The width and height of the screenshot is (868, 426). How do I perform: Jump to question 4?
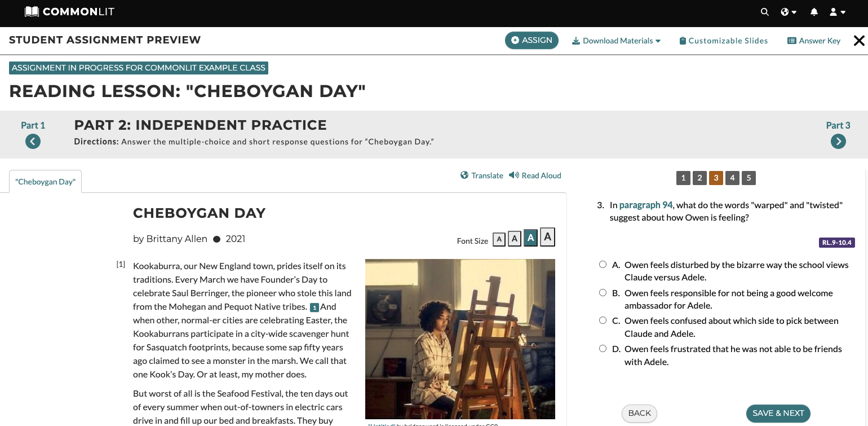(x=732, y=178)
